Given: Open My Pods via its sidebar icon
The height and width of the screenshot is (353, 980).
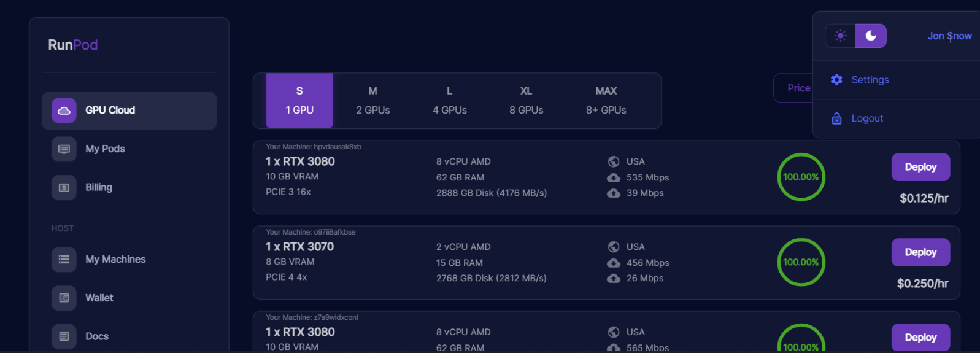Looking at the screenshot, I should coord(64,149).
